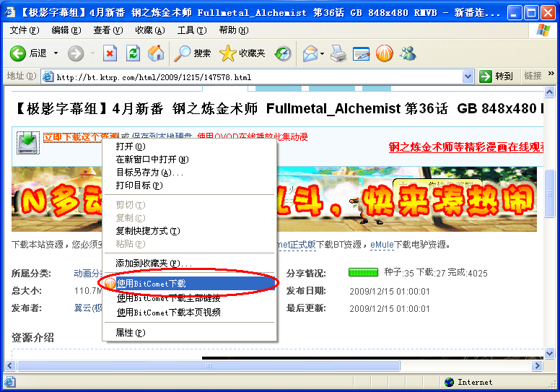This screenshot has height=392, width=560.
Task: Open the 收藏(A) menu
Action: [150, 30]
